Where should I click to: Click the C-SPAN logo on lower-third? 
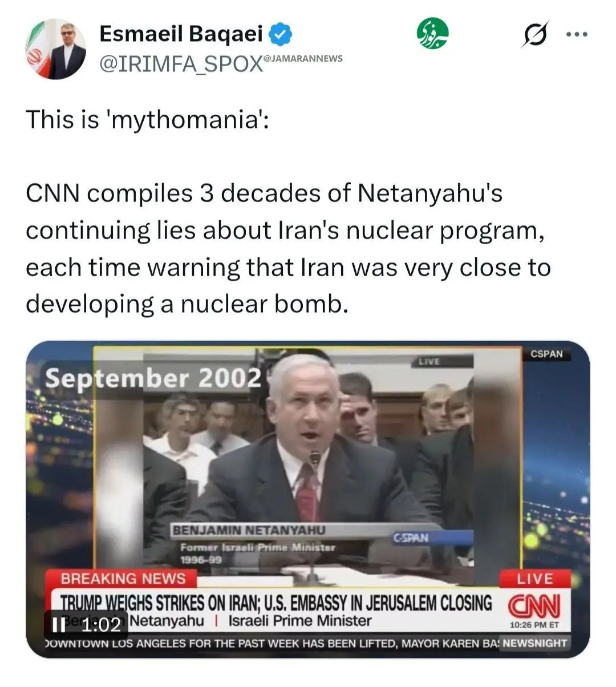click(x=411, y=538)
